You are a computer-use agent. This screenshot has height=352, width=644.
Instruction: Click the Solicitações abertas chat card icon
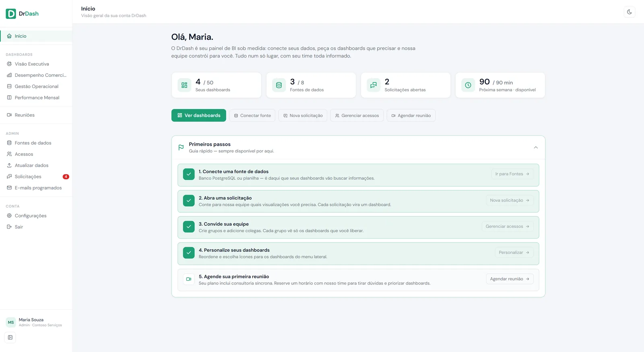[x=374, y=85]
